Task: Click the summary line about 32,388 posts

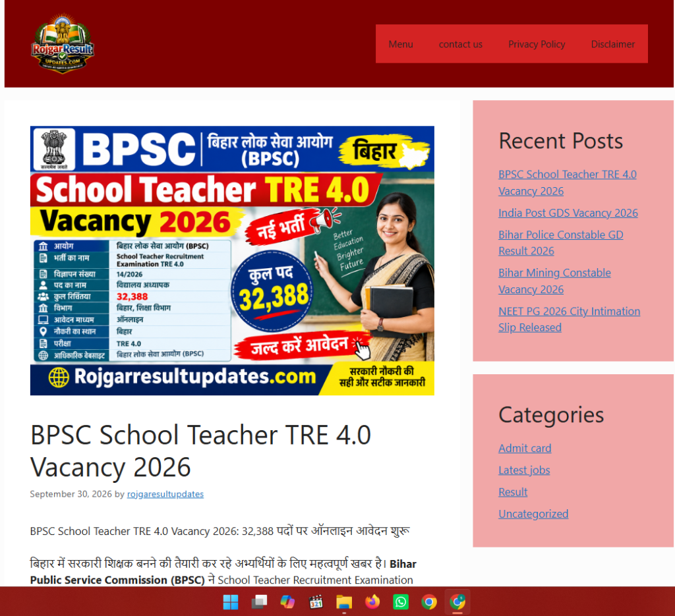Action: point(220,531)
